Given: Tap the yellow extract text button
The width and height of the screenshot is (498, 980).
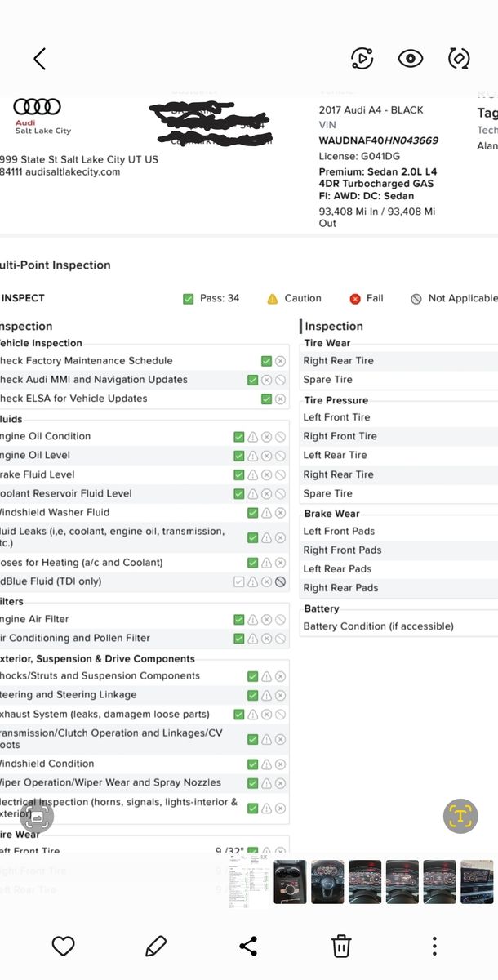Looking at the screenshot, I should click(460, 815).
